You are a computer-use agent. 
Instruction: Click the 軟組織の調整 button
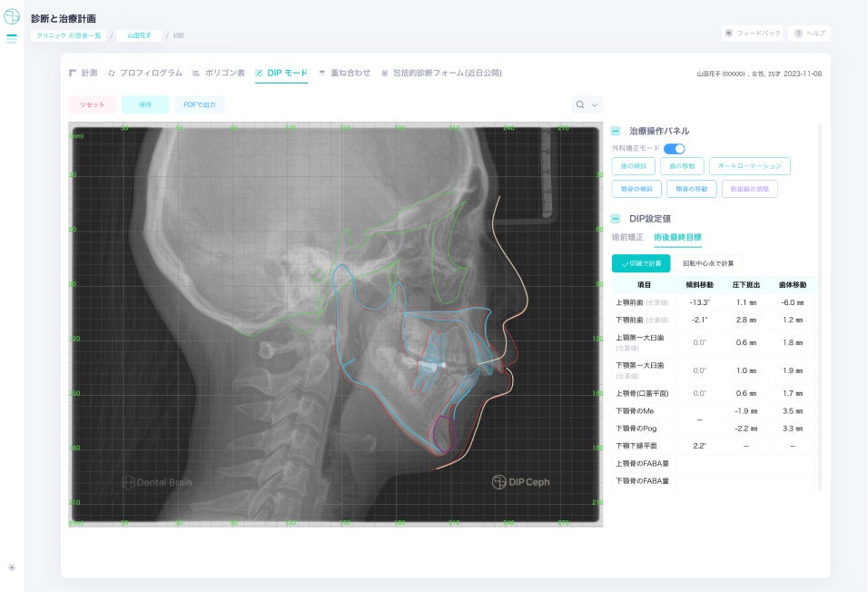point(750,189)
